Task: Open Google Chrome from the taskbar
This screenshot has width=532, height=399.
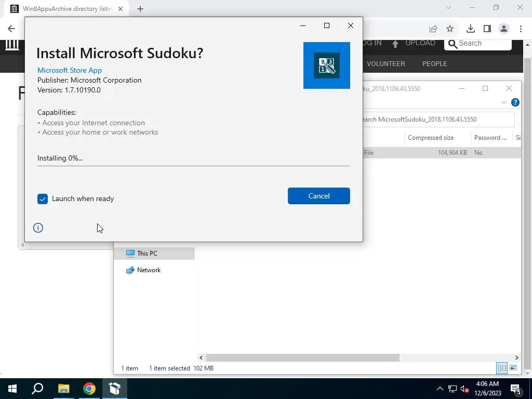Action: (89, 389)
